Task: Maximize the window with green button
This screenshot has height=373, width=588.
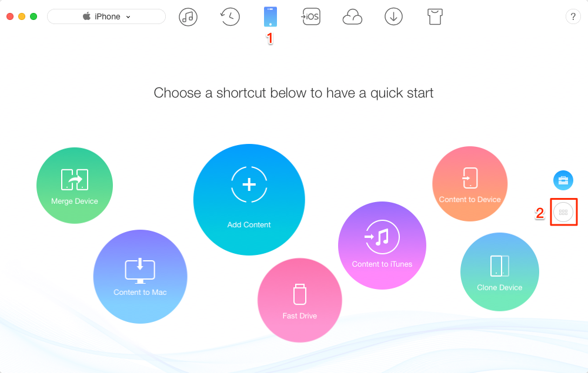Action: 34,16
